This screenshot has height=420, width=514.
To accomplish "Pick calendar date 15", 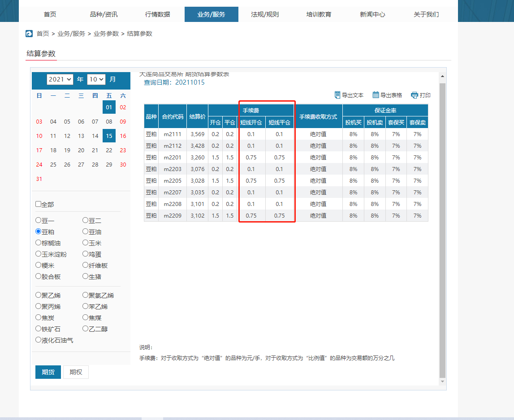I will [x=109, y=136].
